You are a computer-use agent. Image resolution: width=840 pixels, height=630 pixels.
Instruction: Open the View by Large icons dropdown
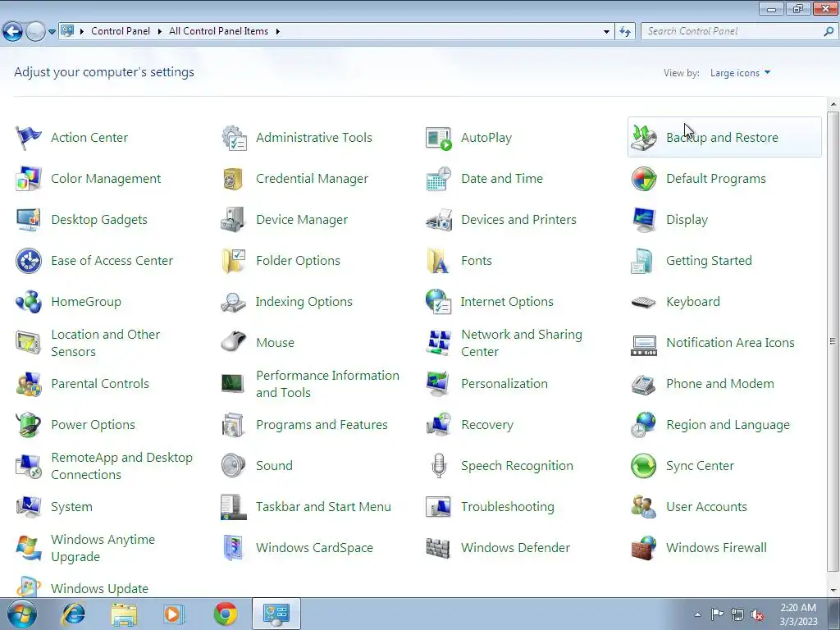(x=741, y=73)
